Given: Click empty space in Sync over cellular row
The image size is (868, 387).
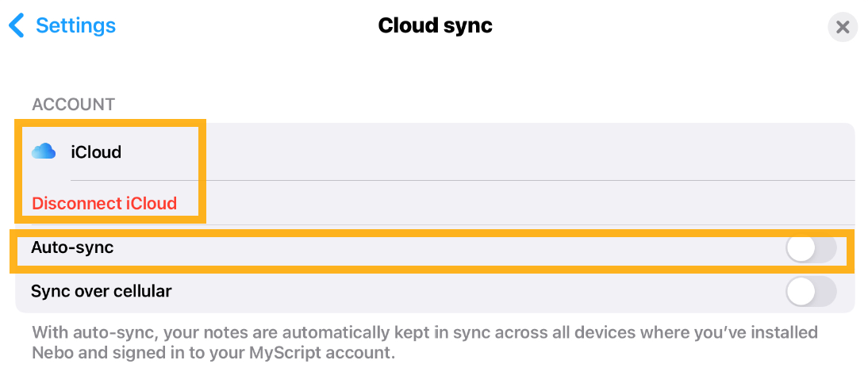Looking at the screenshot, I should [476, 292].
